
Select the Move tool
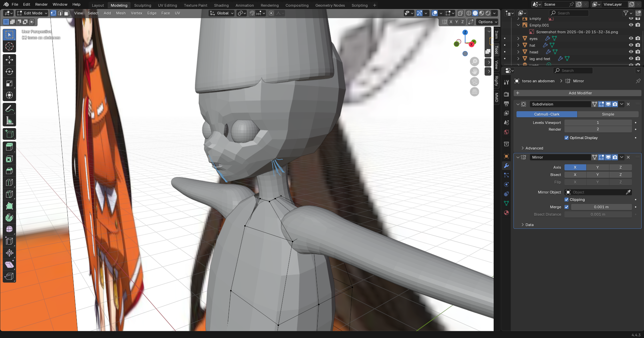pos(9,60)
